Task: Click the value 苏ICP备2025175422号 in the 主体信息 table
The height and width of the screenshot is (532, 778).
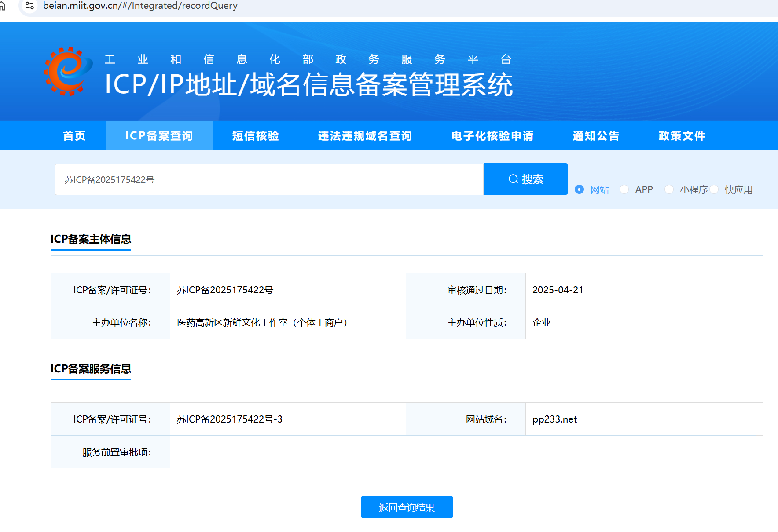Action: point(225,290)
